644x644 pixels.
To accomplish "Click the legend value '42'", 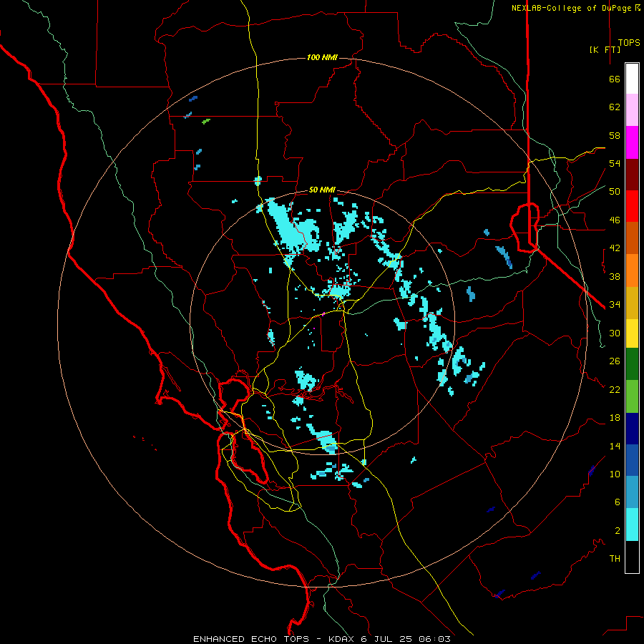I will pos(615,248).
